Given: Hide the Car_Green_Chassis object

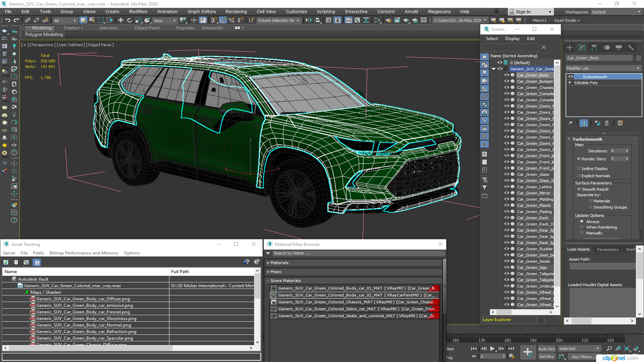Looking at the screenshot, I should [x=506, y=87].
